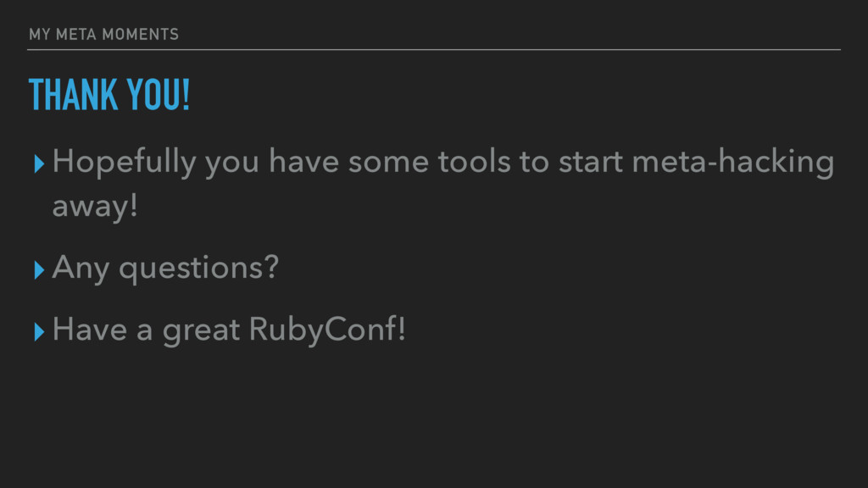868x488 pixels.
Task: Click the word "YOU!" in the blue title
Action: pyautogui.click(x=159, y=95)
